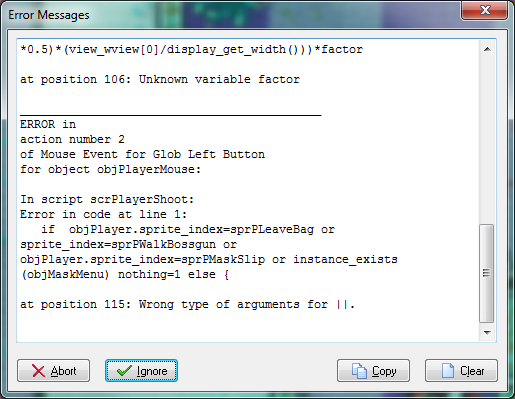Close the Error Messages window
Viewport: 515px width, 399px height.
click(x=485, y=10)
